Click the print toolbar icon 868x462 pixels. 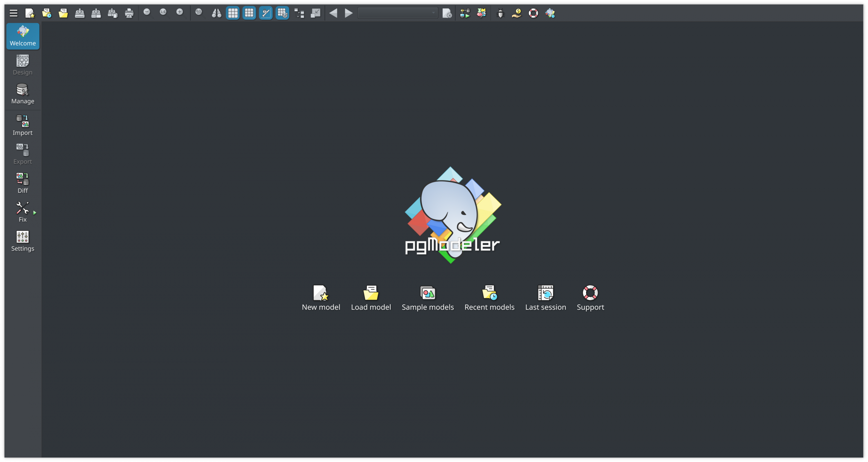129,13
